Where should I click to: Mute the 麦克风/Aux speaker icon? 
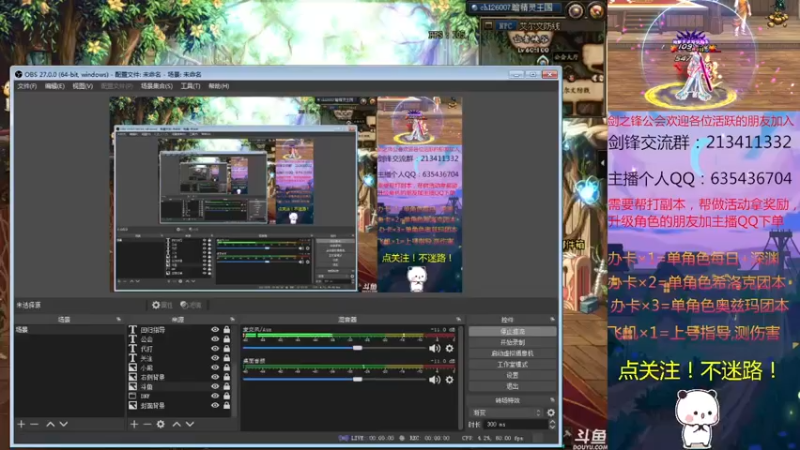click(x=435, y=348)
